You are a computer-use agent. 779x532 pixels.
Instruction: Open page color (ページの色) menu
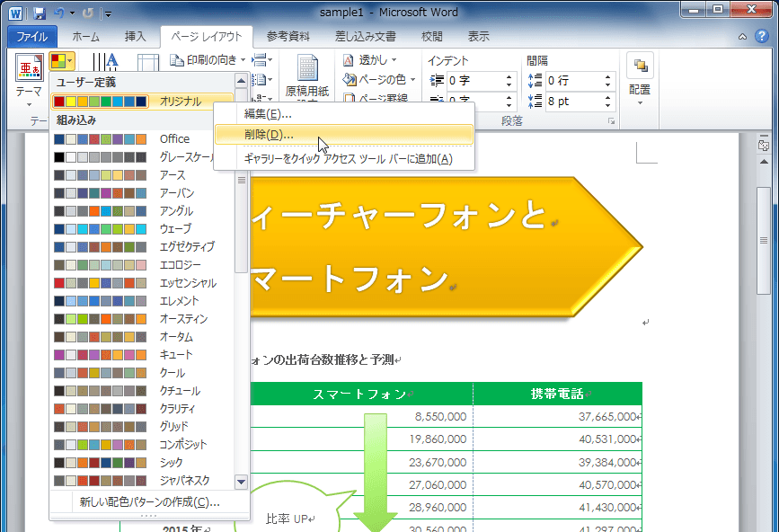point(378,79)
